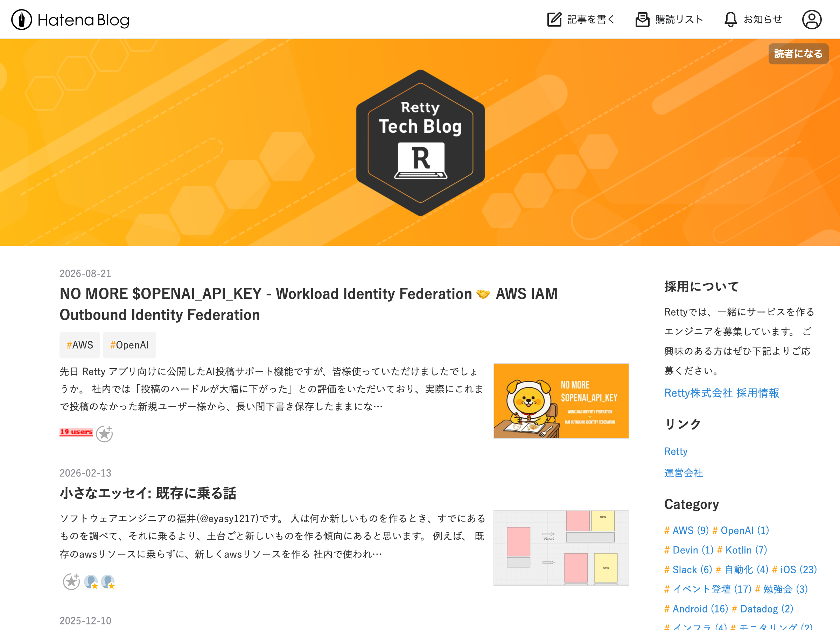The width and height of the screenshot is (840, 630).
Task: Open the 小さなエッセイ: 既存に乗る話 article title
Action: 148,493
